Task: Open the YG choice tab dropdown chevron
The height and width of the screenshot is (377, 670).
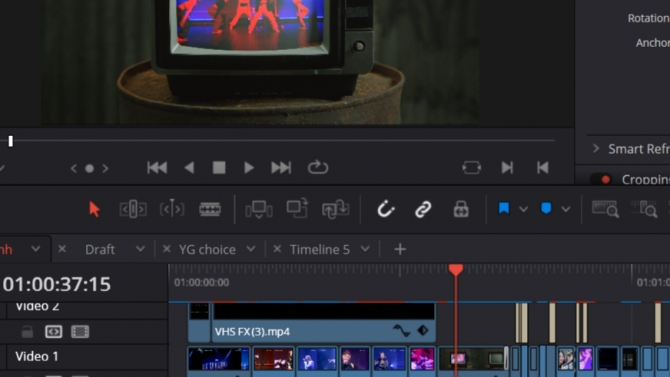Action: (251, 249)
